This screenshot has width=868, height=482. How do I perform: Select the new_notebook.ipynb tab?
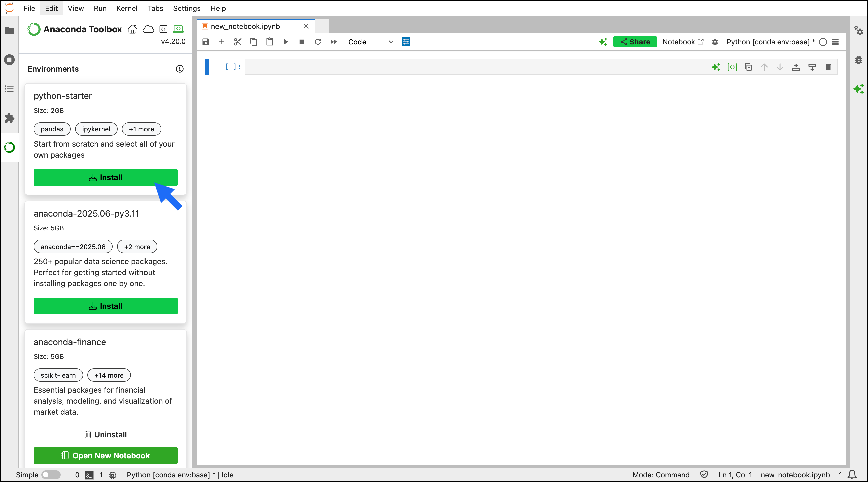[x=245, y=26]
